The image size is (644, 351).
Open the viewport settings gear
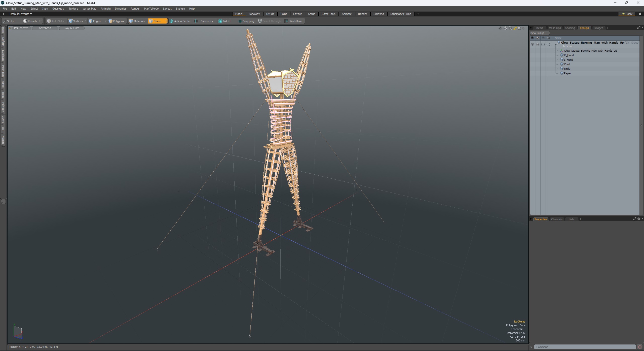click(519, 28)
